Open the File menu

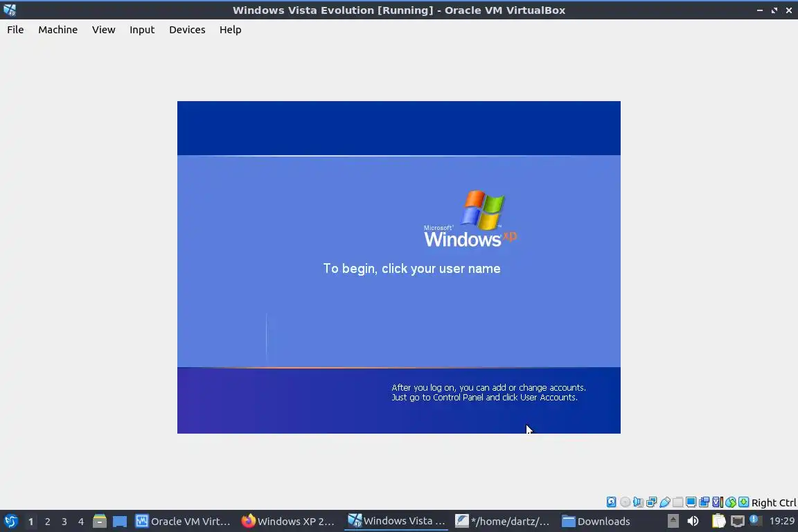(x=15, y=30)
